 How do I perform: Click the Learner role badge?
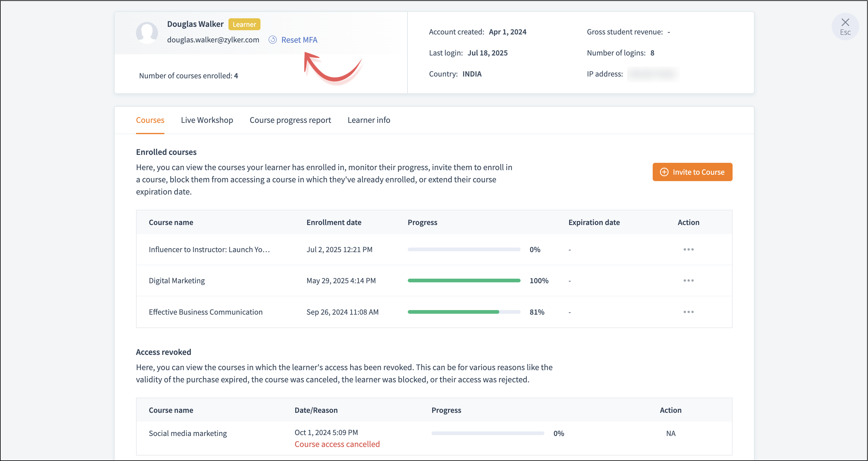coord(244,24)
